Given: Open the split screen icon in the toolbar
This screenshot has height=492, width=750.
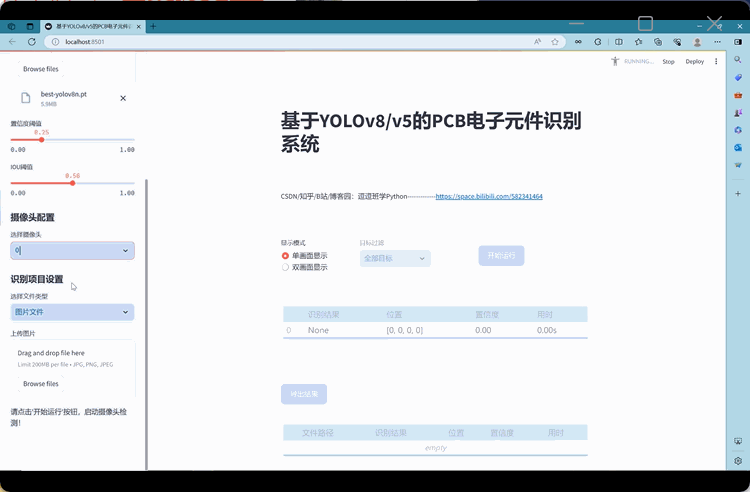Looking at the screenshot, I should point(619,42).
